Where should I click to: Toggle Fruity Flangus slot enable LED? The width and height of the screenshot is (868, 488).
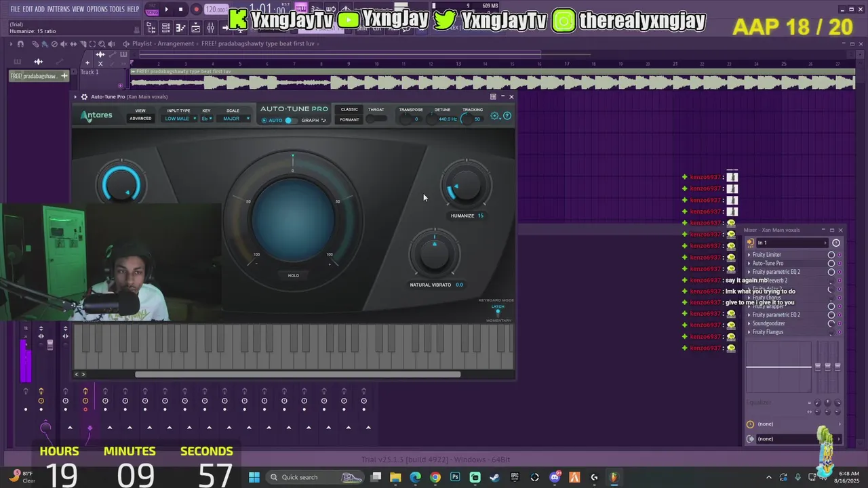[x=840, y=332]
